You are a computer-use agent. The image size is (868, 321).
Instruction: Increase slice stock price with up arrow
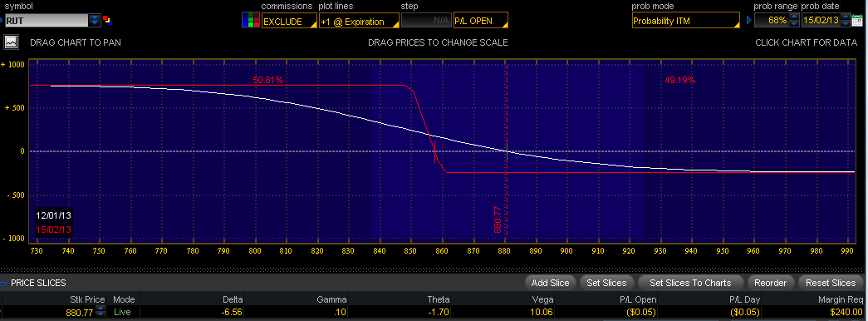[x=101, y=309]
